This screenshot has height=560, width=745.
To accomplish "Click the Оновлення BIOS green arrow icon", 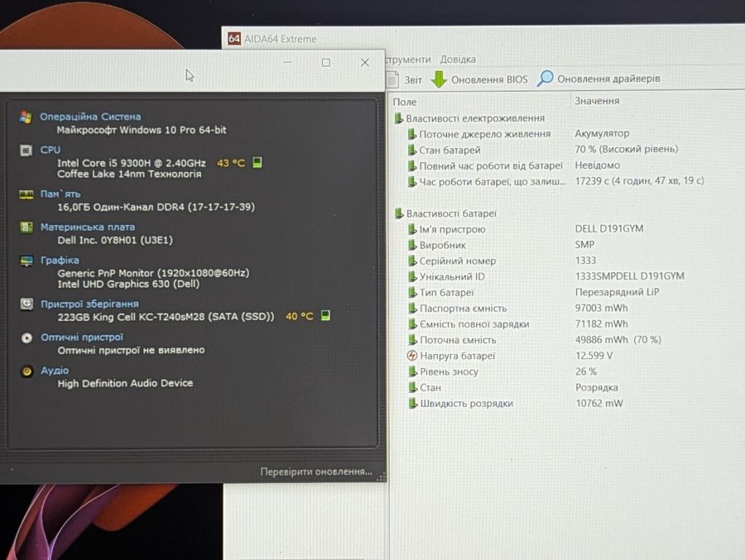I will click(x=439, y=79).
